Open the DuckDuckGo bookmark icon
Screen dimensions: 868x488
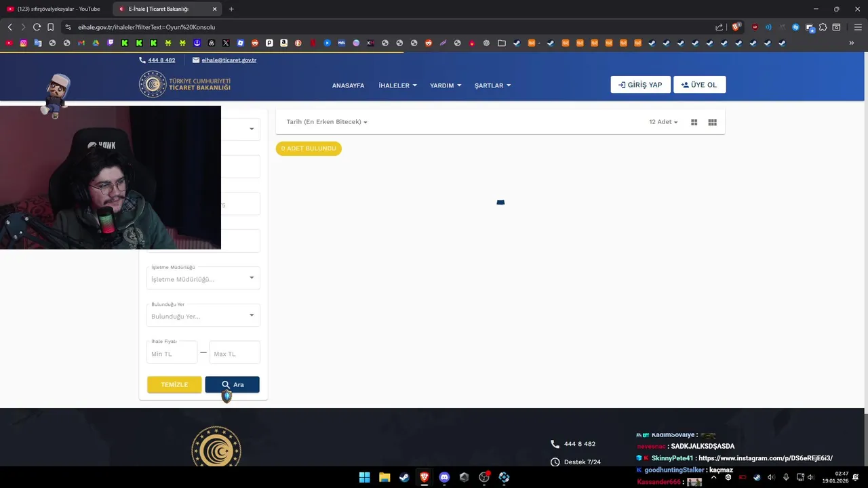tap(298, 43)
